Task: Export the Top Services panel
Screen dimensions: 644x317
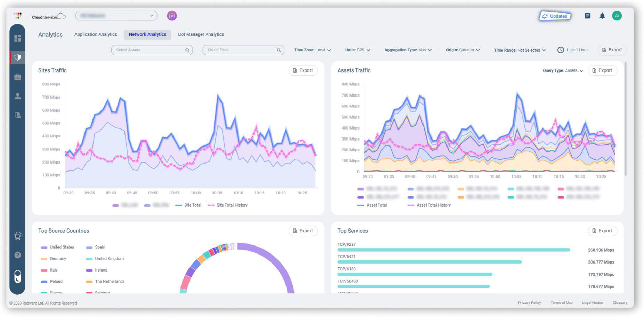Action: (602, 231)
